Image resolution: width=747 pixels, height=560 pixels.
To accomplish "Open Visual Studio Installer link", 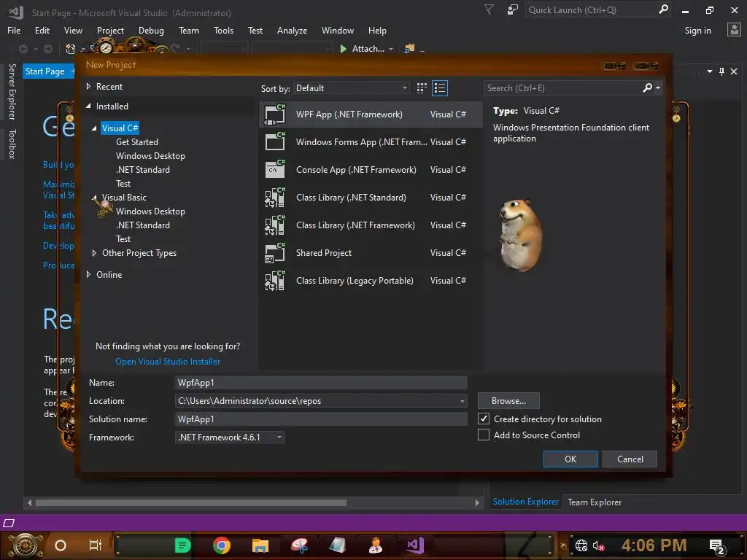I will point(168,362).
